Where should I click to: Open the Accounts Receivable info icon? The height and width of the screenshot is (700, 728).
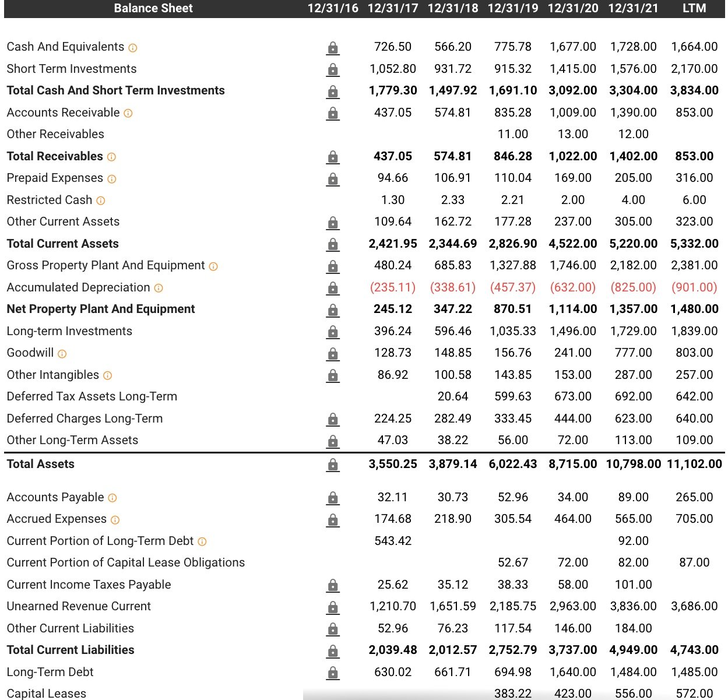(x=128, y=113)
